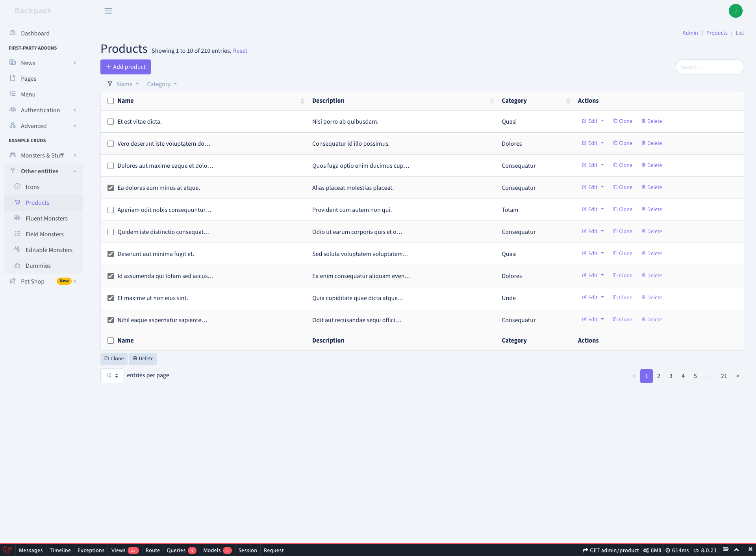Open the Editable Monsters entry
The height and width of the screenshot is (556, 756).
click(49, 250)
